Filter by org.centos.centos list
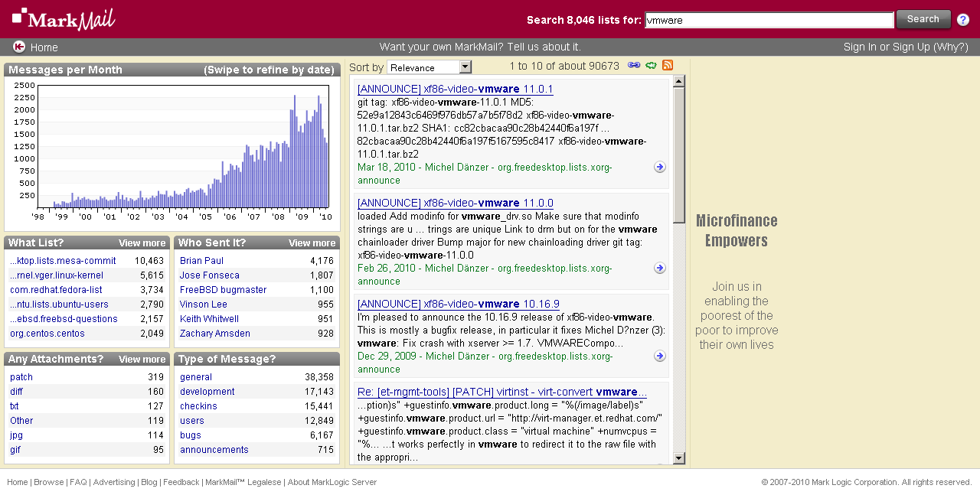The height and width of the screenshot is (495, 980). [x=47, y=334]
